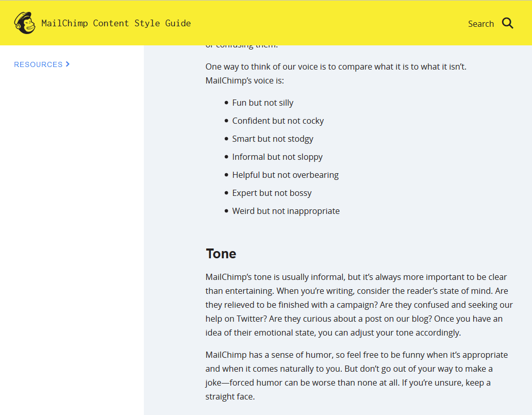The image size is (532, 415).
Task: Click the line "MailChimp's voice is:"
Action: (x=245, y=81)
